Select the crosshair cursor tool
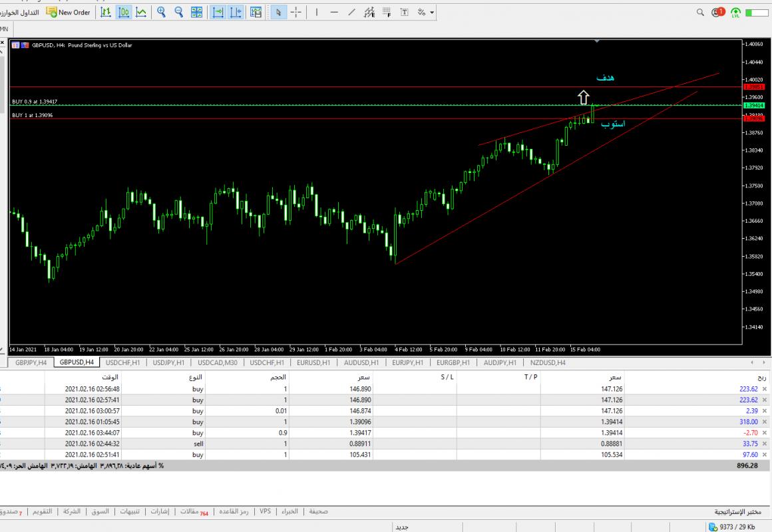The image size is (772, 532). click(x=296, y=12)
